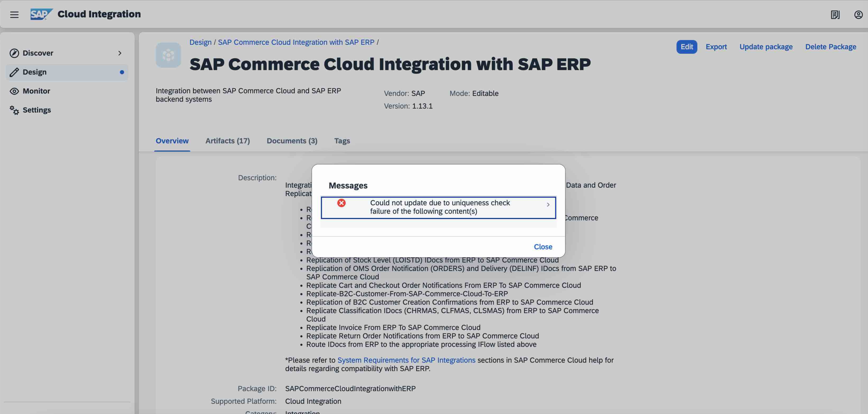Switch to the Artifacts (17) tab
The image size is (868, 414).
tap(227, 141)
